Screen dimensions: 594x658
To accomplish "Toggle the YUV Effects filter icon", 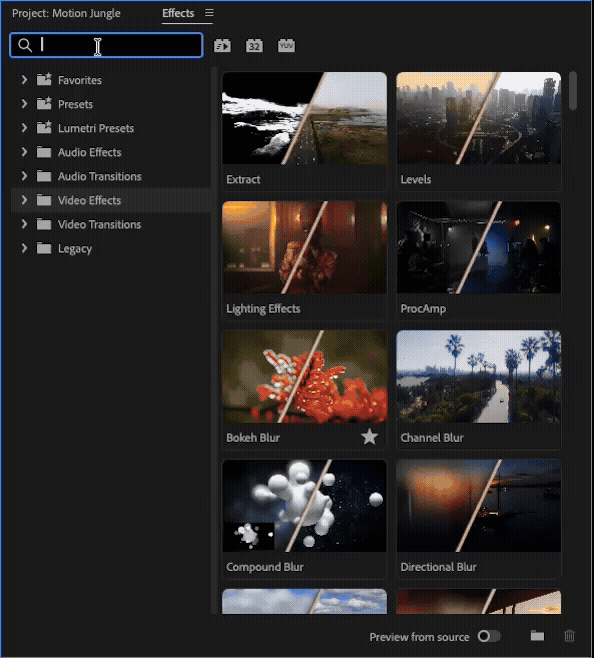I will click(286, 45).
